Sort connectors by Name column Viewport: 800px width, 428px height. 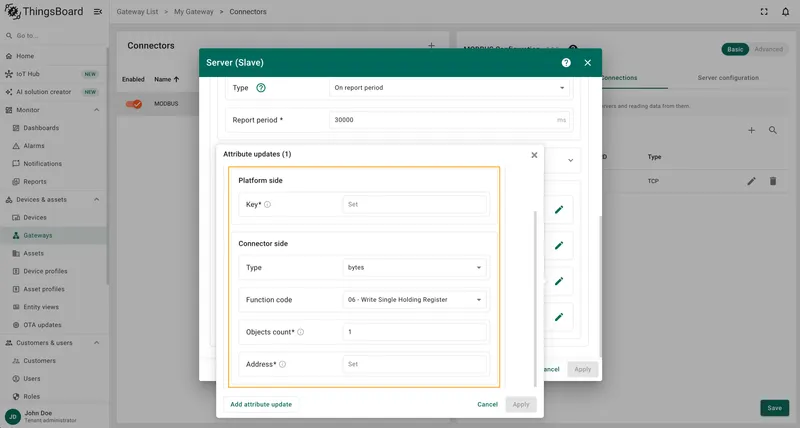click(x=166, y=80)
